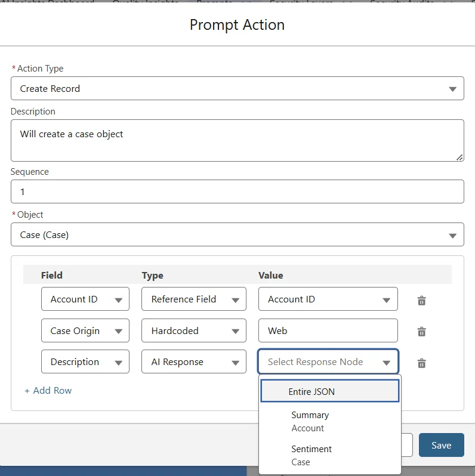475x476 pixels.
Task: Delete the Account ID field row
Action: coord(421,301)
